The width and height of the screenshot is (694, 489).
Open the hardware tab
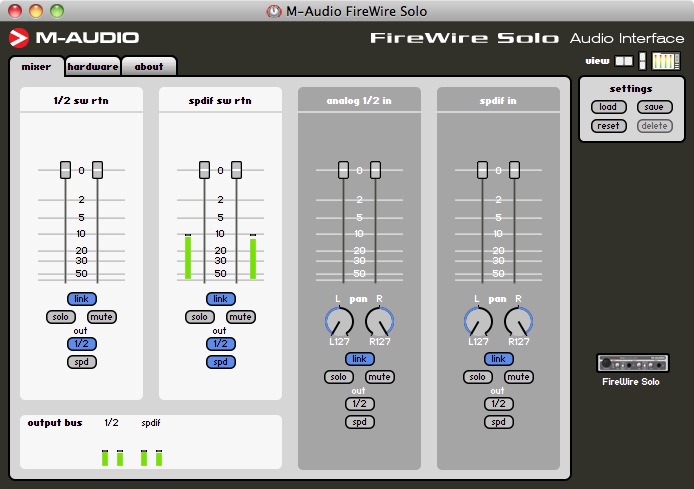tap(93, 67)
